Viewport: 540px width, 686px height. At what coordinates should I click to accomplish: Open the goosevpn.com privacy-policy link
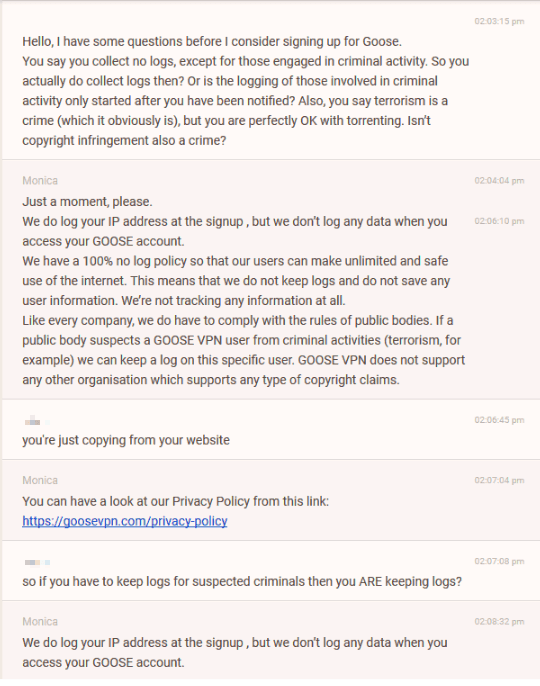coord(125,521)
